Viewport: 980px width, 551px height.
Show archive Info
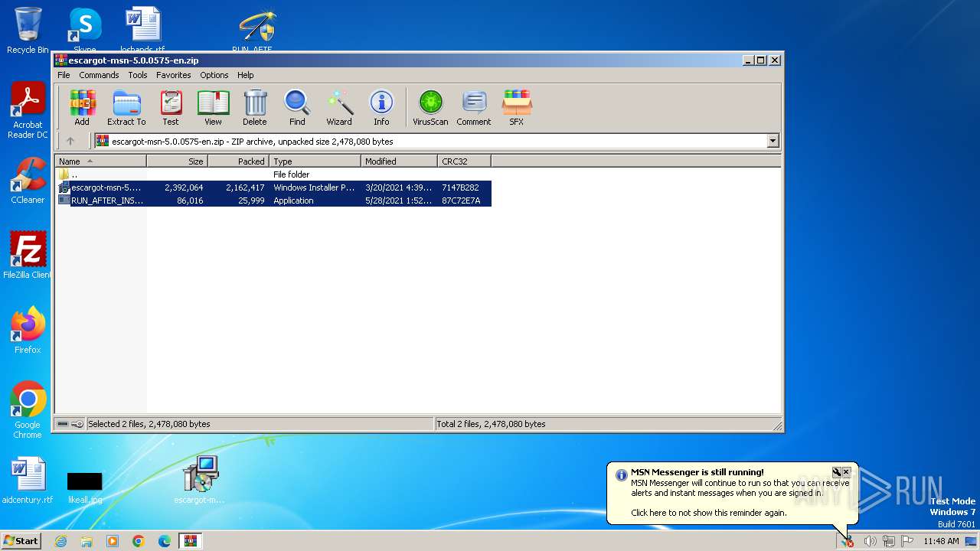point(381,107)
